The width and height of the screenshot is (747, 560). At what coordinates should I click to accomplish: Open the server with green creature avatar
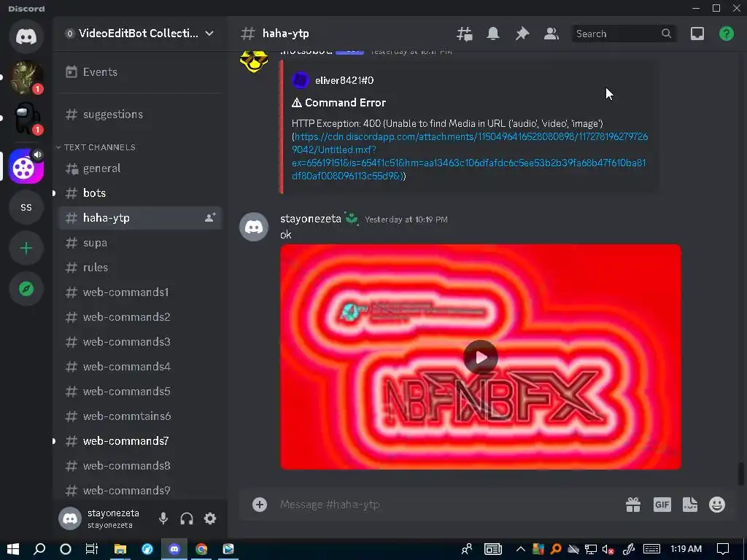coord(26,77)
